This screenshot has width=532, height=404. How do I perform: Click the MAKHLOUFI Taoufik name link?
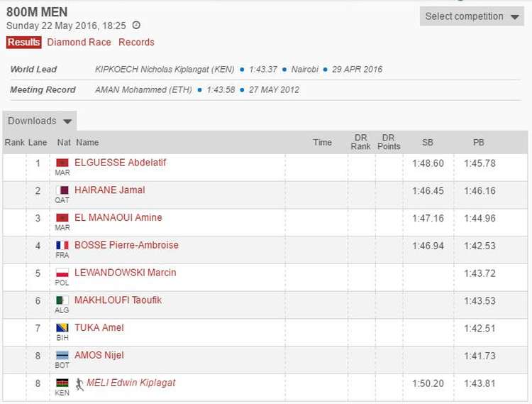118,300
